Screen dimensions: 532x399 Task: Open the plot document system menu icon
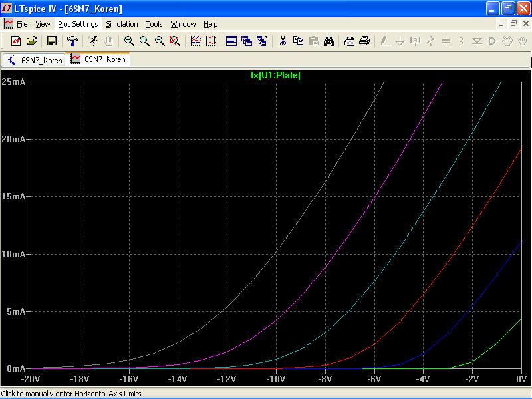point(8,24)
